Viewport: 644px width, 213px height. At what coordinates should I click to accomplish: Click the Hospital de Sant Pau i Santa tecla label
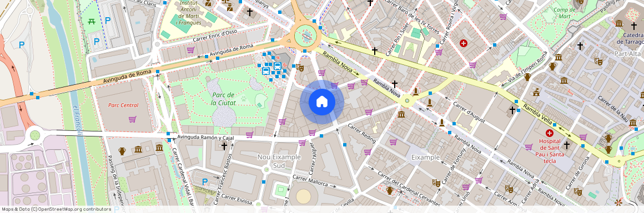pyautogui.click(x=550, y=151)
